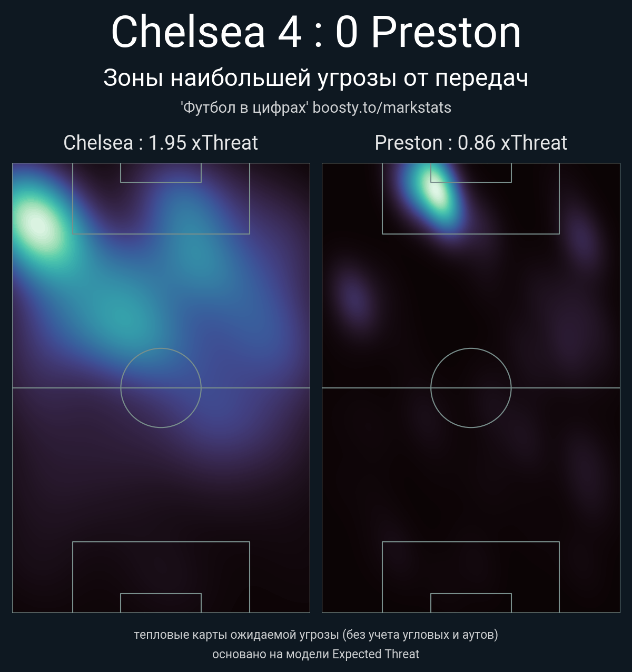Image resolution: width=632 pixels, height=672 pixels.
Task: Click the top six-yard box on the Chelsea pitch
Action: (x=161, y=173)
